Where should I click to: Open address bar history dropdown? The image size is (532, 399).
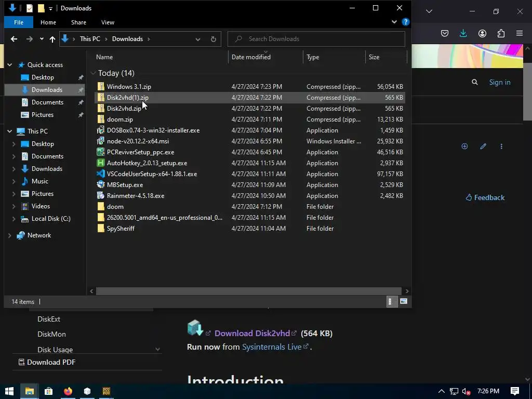click(x=198, y=39)
